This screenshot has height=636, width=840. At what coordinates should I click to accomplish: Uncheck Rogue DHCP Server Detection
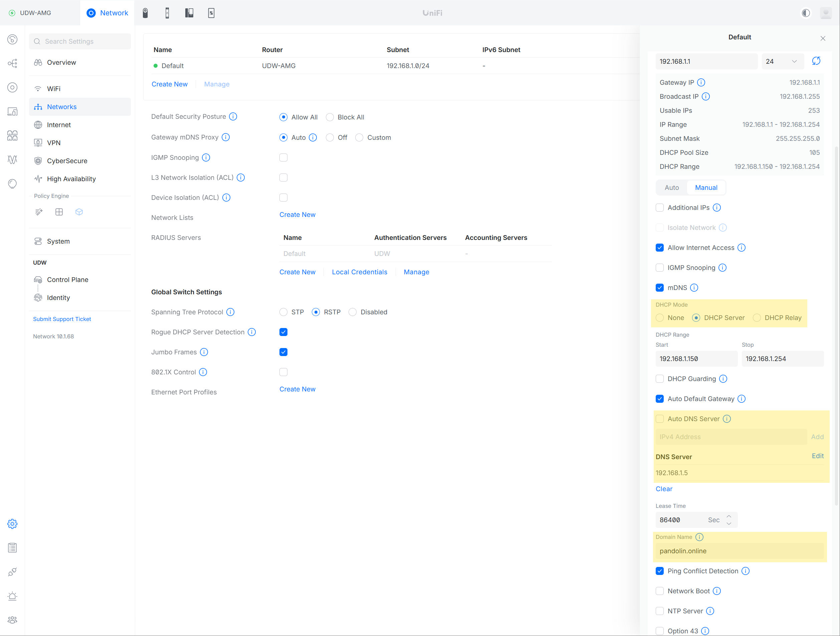click(x=283, y=332)
